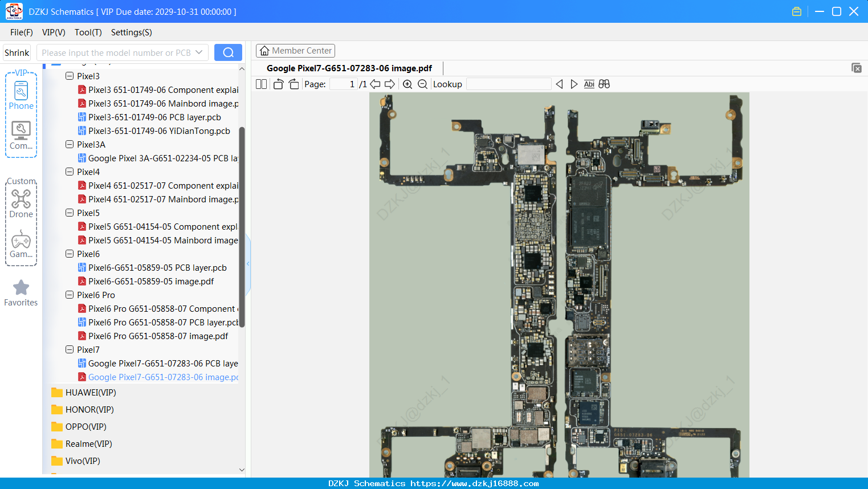
Task: Open Pixel3-651-01749-06 PCB layer.pcb
Action: click(x=149, y=117)
